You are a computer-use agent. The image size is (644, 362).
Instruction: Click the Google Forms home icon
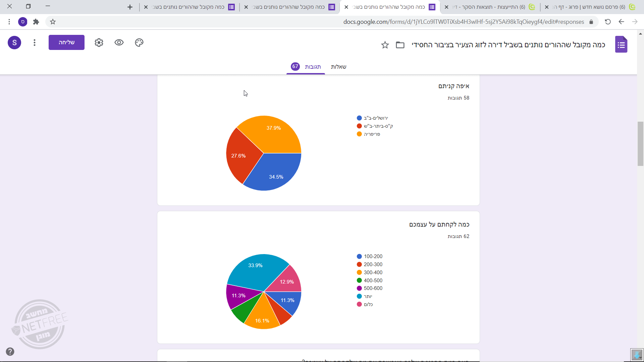621,45
